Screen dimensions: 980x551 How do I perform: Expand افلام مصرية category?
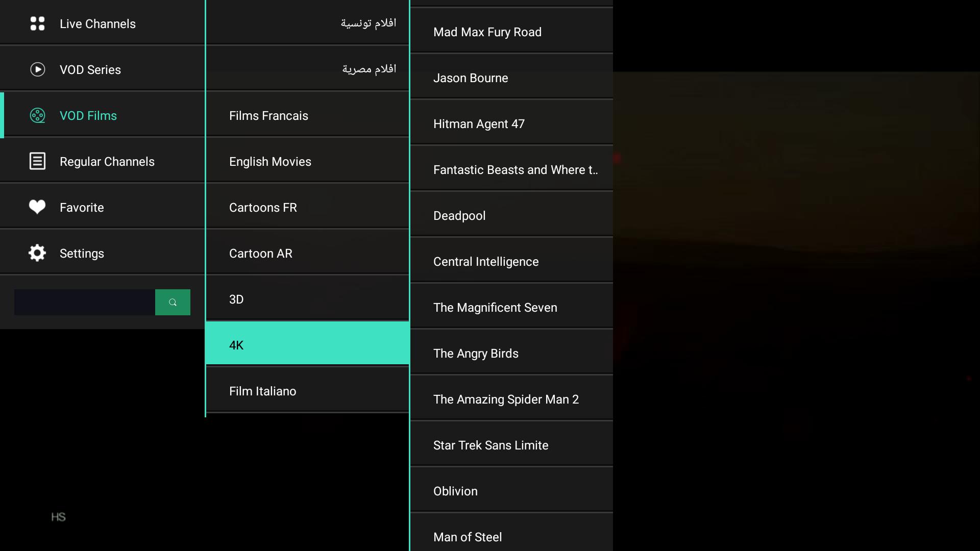click(x=308, y=69)
